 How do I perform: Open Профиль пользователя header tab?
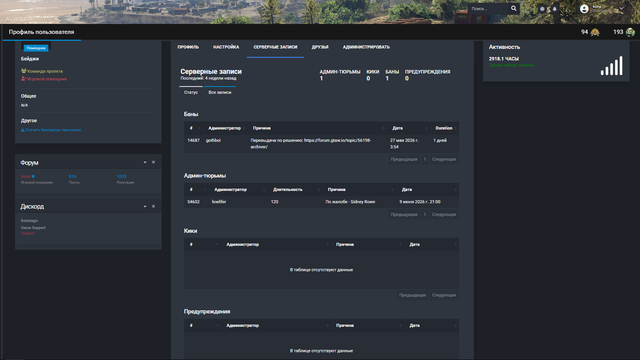click(x=42, y=32)
